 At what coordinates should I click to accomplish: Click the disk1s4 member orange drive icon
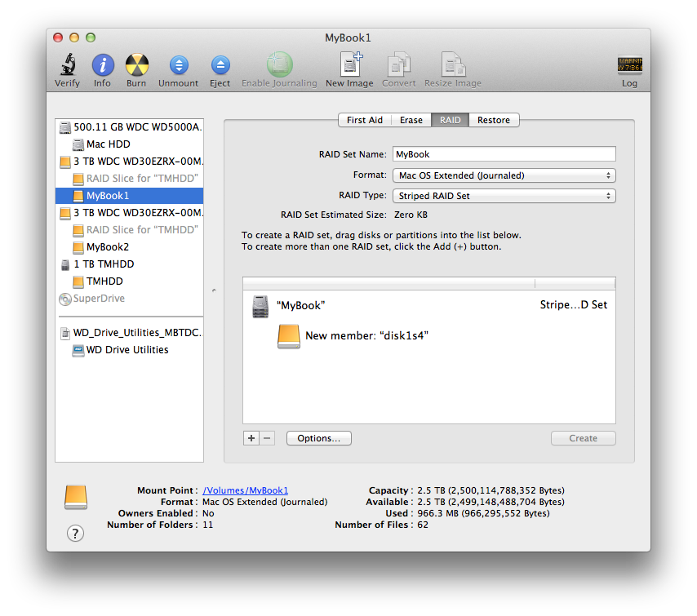pyautogui.click(x=288, y=336)
